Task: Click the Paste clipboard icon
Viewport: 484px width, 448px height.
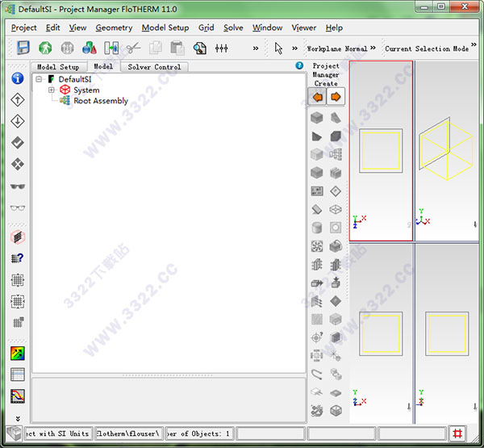Action: (x=177, y=48)
